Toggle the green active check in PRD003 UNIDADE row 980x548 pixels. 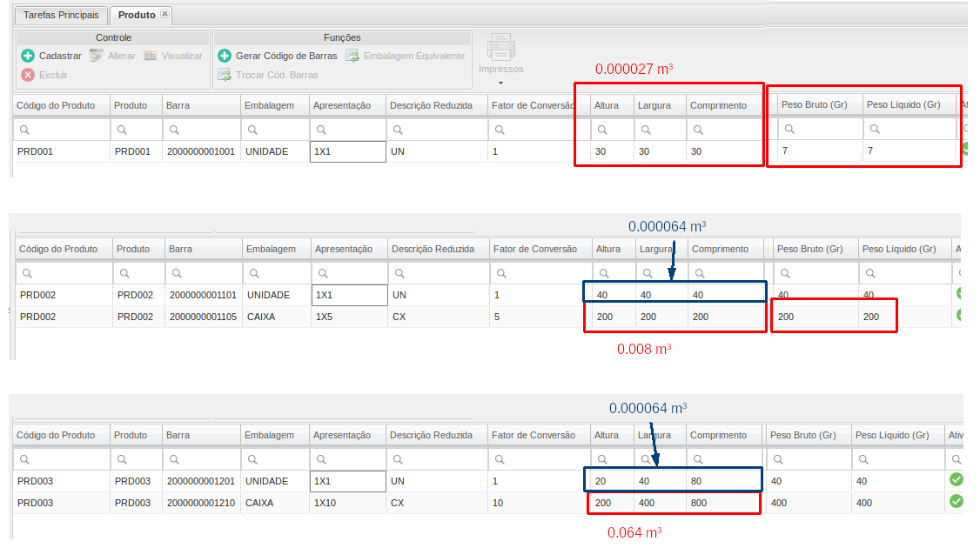[x=957, y=480]
